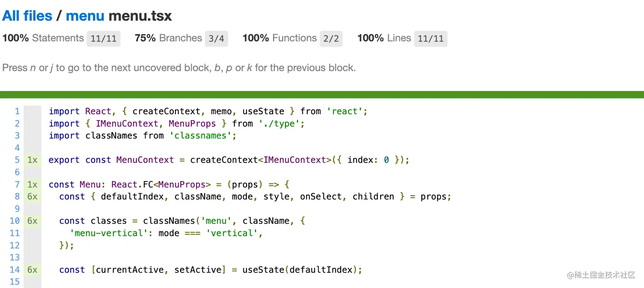This screenshot has width=644, height=288.
Task: Click setActive in line 14
Action: pyautogui.click(x=198, y=270)
